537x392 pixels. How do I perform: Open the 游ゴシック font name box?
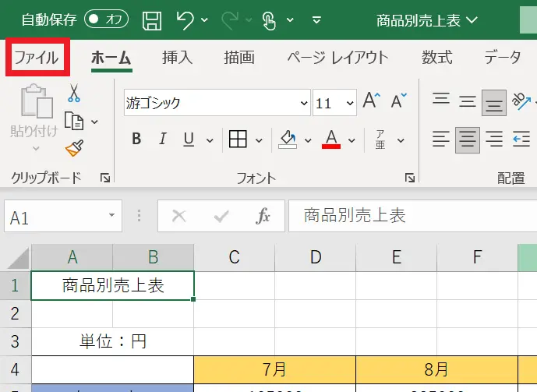(x=217, y=103)
